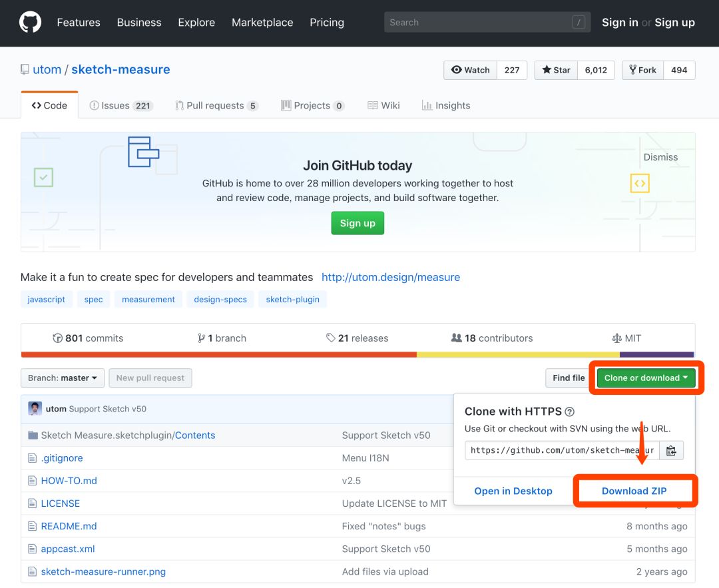This screenshot has height=588, width=719.
Task: Click the Find file button
Action: tap(569, 378)
